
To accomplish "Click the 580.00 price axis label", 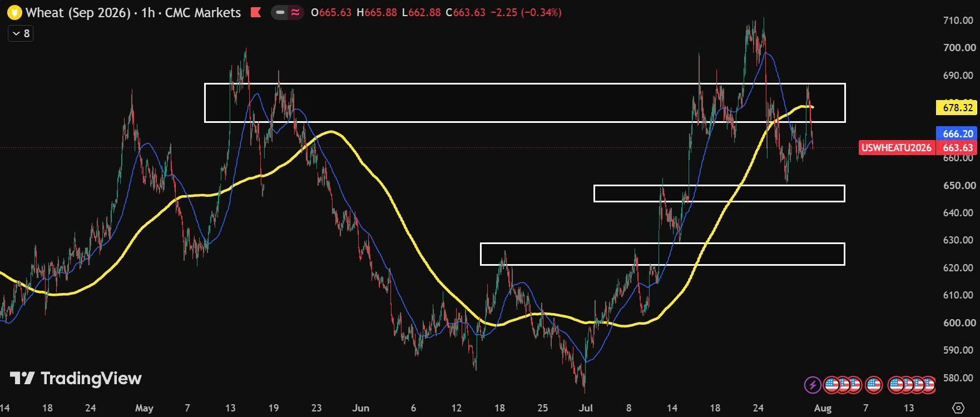I will [958, 378].
